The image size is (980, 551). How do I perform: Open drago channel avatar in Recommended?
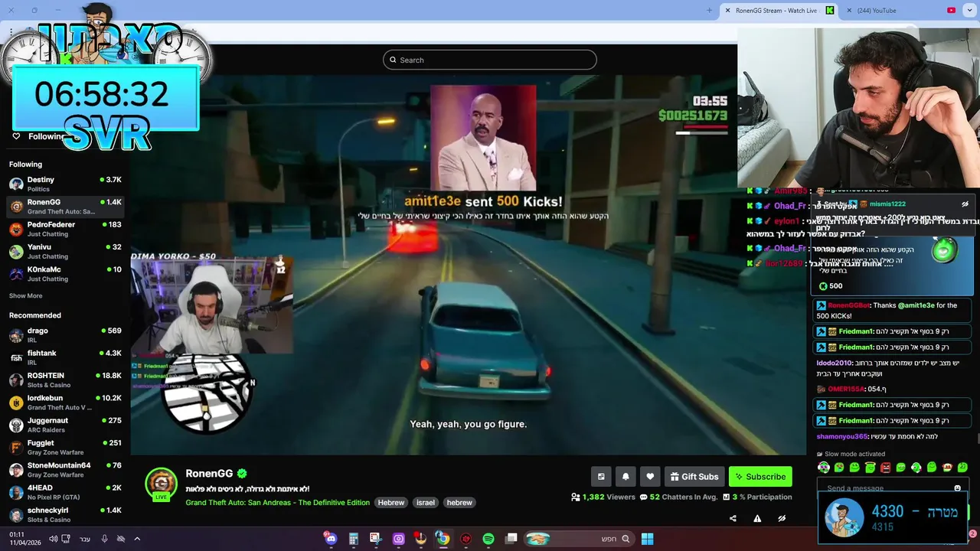(16, 335)
